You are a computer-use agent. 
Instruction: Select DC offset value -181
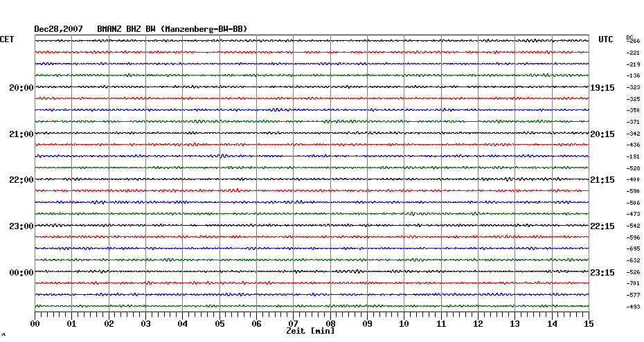pyautogui.click(x=633, y=156)
